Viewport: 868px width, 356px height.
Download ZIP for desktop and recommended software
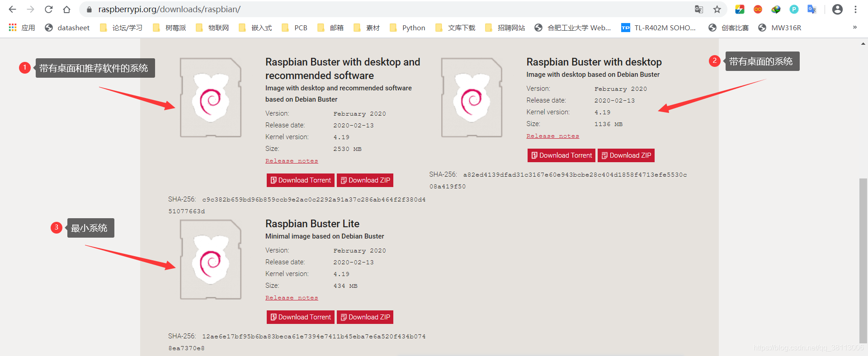365,180
